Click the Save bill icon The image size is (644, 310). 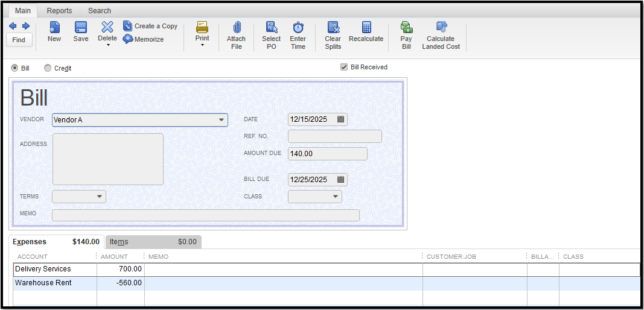[80, 28]
